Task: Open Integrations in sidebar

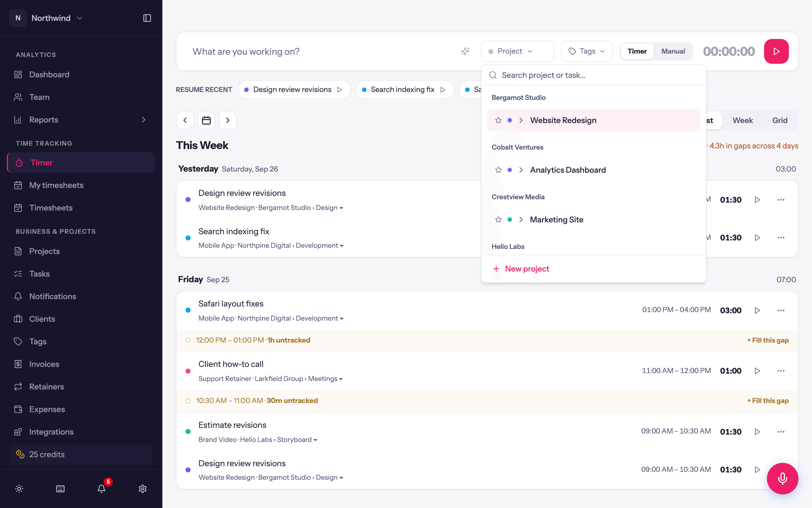Action: [x=81, y=432]
